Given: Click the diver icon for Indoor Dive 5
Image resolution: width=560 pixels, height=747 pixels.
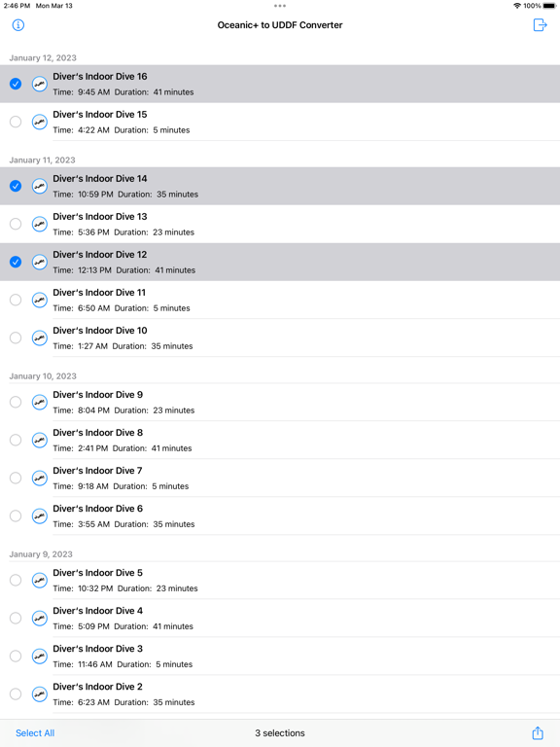Looking at the screenshot, I should [x=40, y=581].
